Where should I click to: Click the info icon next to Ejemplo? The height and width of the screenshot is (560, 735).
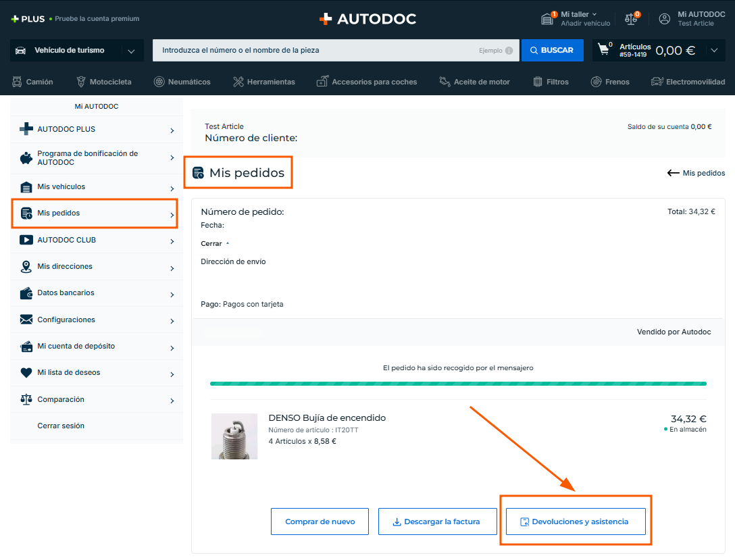tap(508, 51)
